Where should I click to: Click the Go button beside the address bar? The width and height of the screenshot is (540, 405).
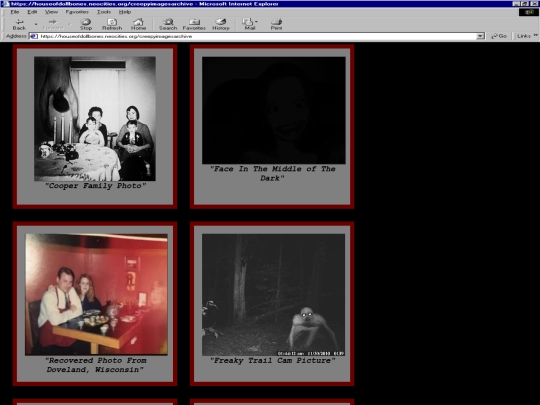[x=499, y=36]
